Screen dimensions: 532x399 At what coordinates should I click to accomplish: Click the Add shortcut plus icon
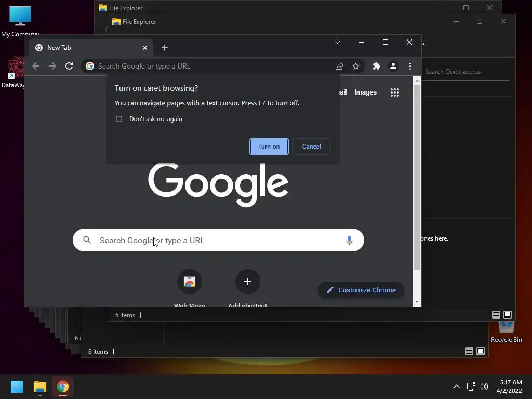[x=248, y=282]
